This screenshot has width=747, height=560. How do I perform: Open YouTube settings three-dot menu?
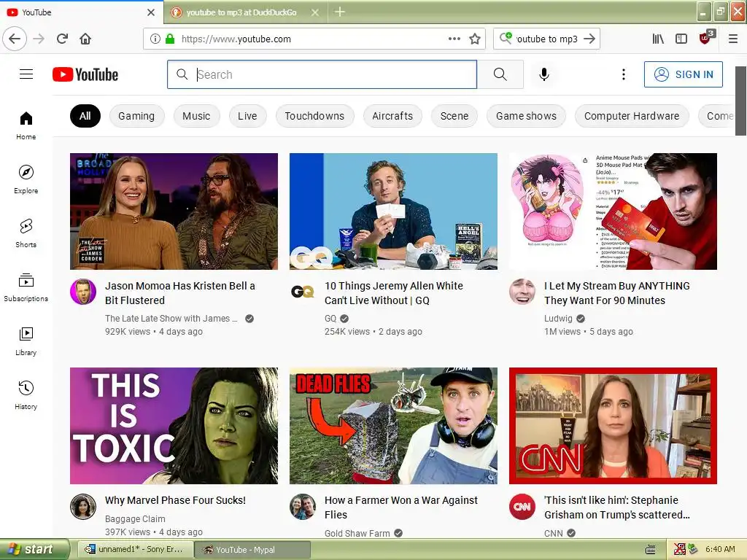(x=624, y=74)
